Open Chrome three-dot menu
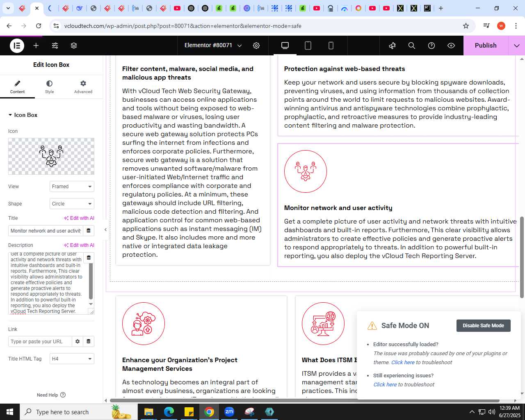The width and height of the screenshot is (525, 420). (516, 26)
